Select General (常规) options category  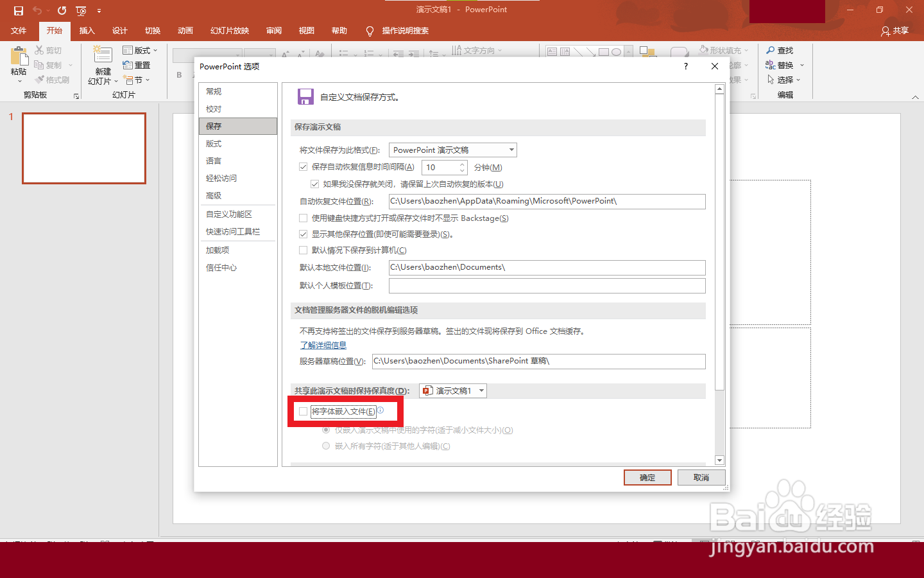pyautogui.click(x=238, y=92)
